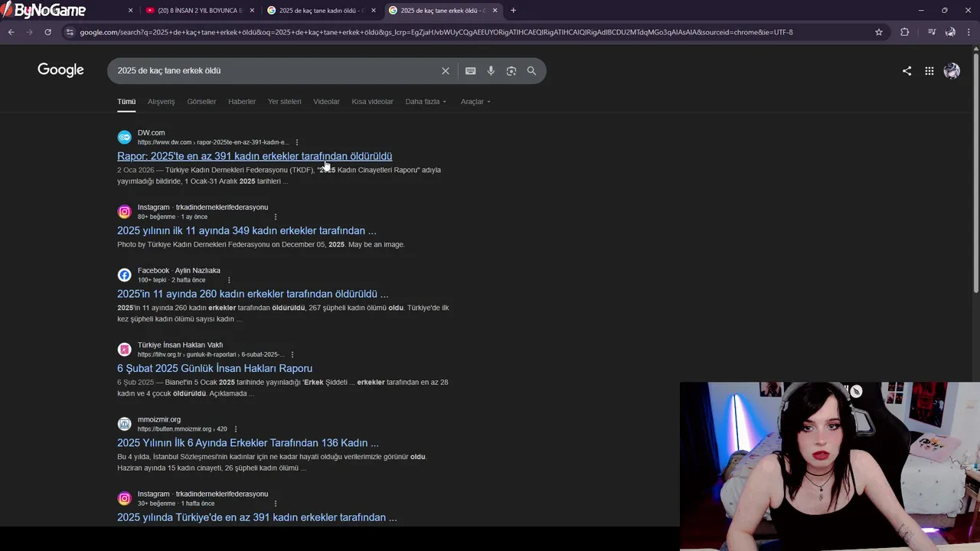The height and width of the screenshot is (551, 980).
Task: Switch to the 'Görseller' tab
Action: point(201,102)
